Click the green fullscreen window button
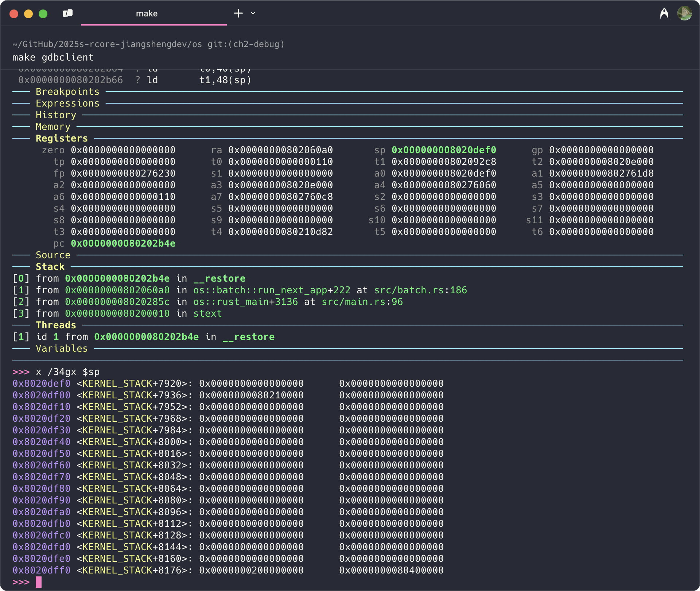 click(x=43, y=14)
